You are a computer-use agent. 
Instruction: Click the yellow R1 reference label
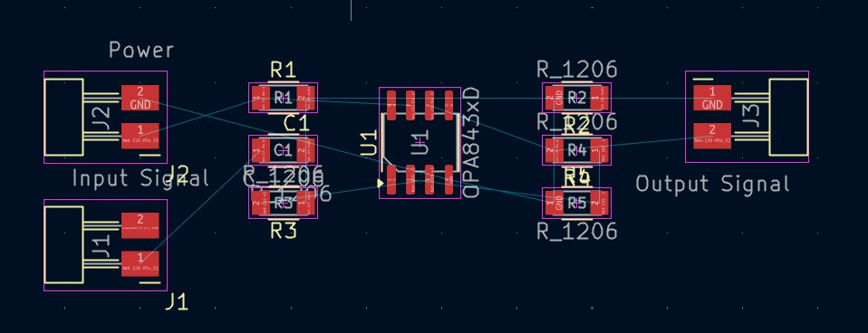[x=284, y=71]
